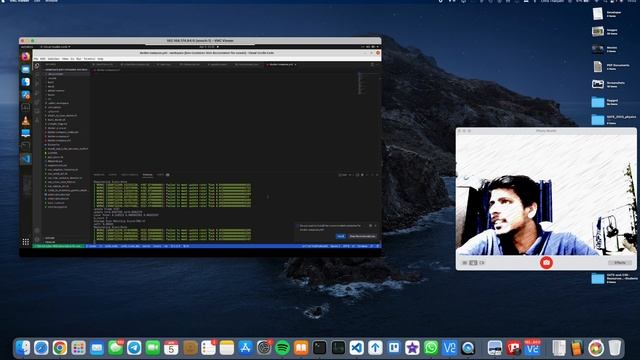640x360 pixels.
Task: Open Firefox in the remote Ubuntu dock
Action: pyautogui.click(x=25, y=56)
